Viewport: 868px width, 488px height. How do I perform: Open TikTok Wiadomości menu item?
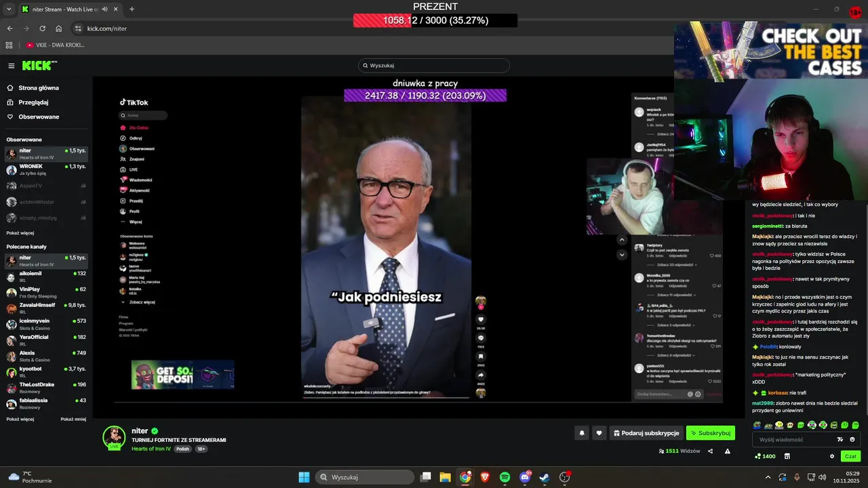click(x=136, y=180)
